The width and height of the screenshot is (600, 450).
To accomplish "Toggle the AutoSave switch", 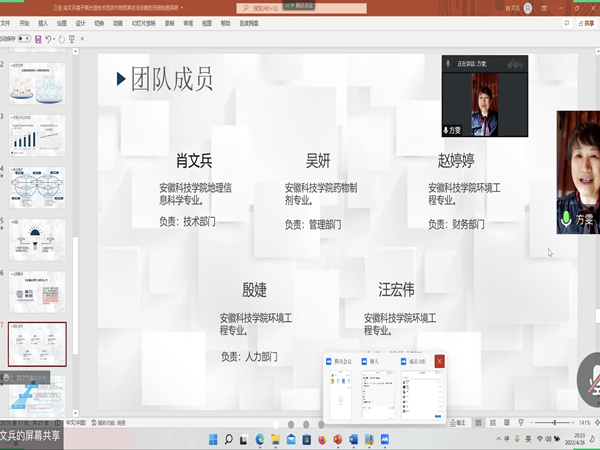I will (21, 39).
